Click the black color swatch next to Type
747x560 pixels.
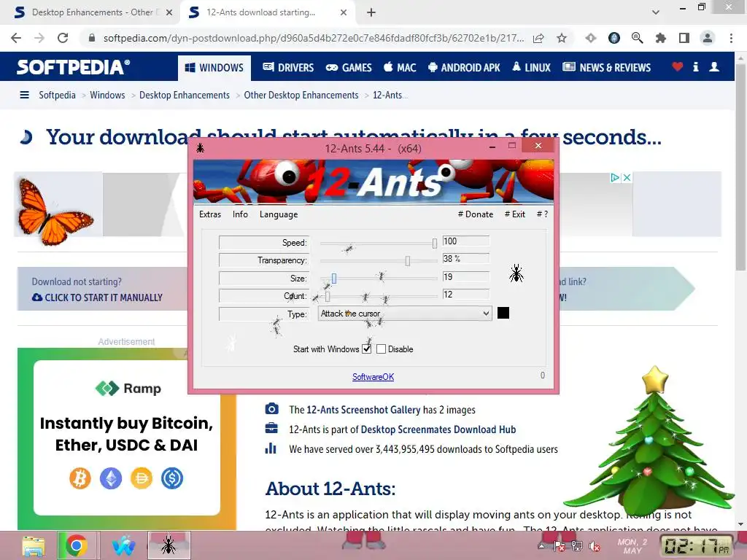tap(503, 313)
